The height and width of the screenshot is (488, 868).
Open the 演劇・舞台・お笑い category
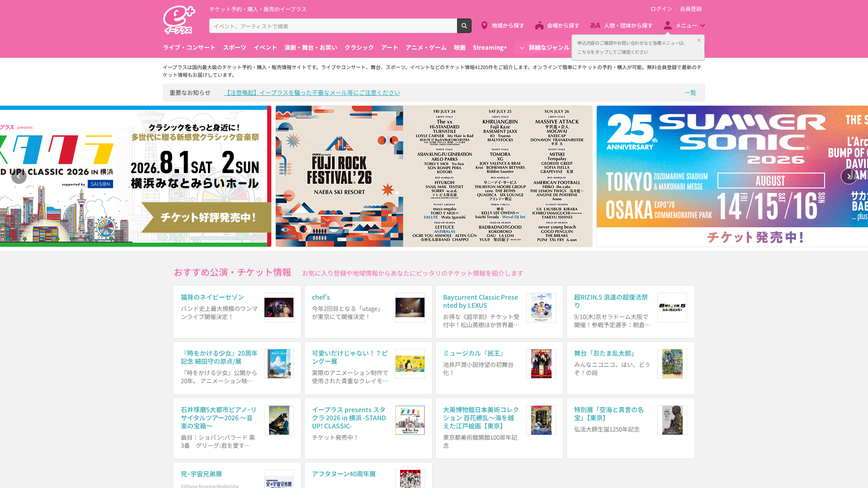(311, 47)
